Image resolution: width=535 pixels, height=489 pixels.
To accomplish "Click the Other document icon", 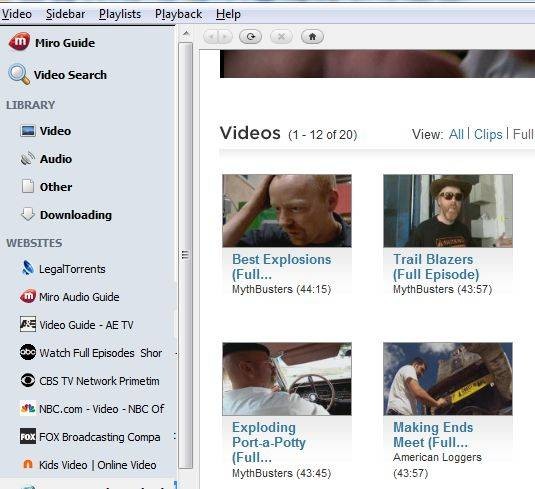I will point(28,186).
